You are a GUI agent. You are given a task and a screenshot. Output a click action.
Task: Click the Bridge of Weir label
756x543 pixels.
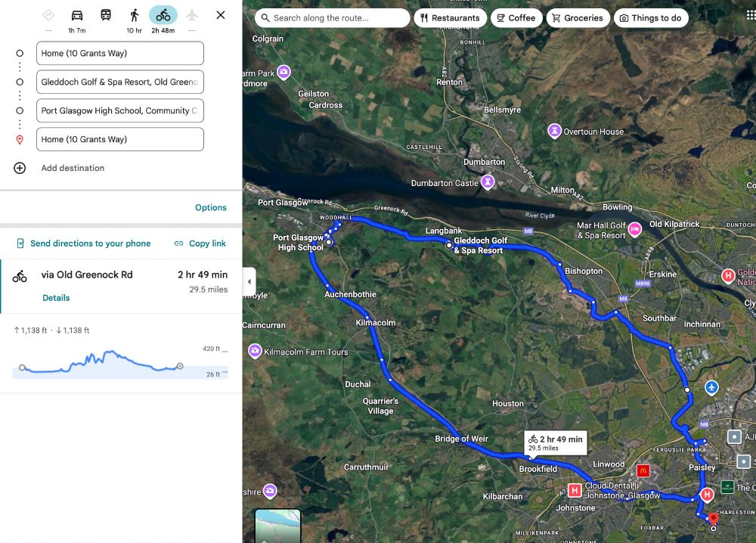tap(461, 439)
